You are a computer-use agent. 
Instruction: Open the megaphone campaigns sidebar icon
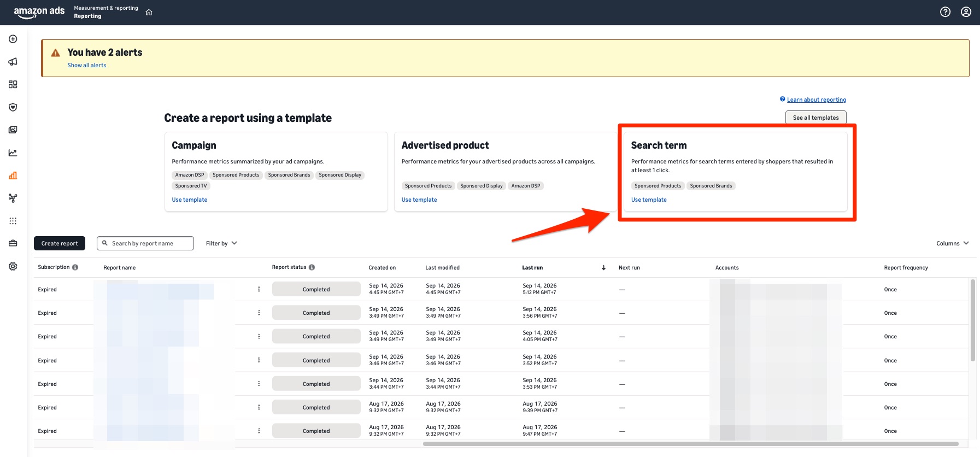13,62
